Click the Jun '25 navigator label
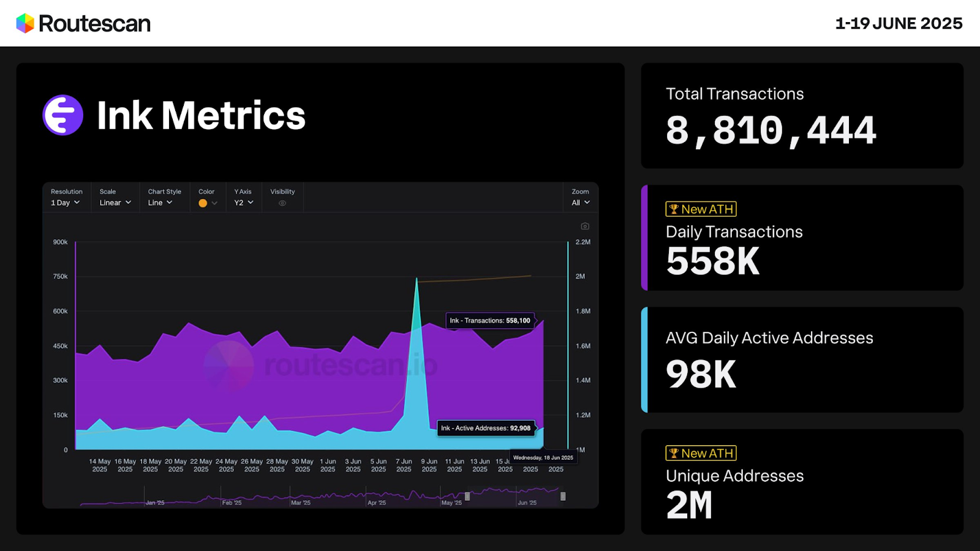 point(527,503)
